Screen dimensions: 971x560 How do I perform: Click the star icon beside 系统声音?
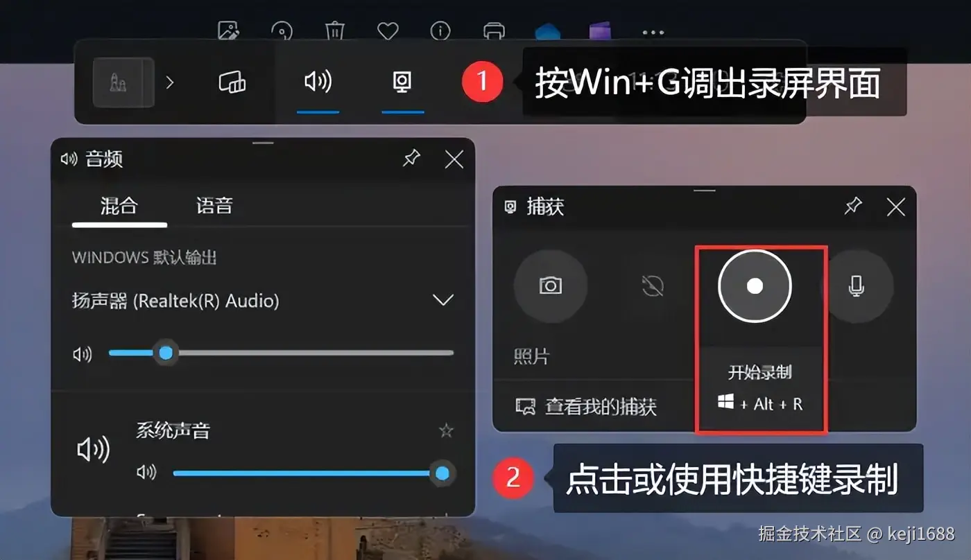[x=447, y=431]
